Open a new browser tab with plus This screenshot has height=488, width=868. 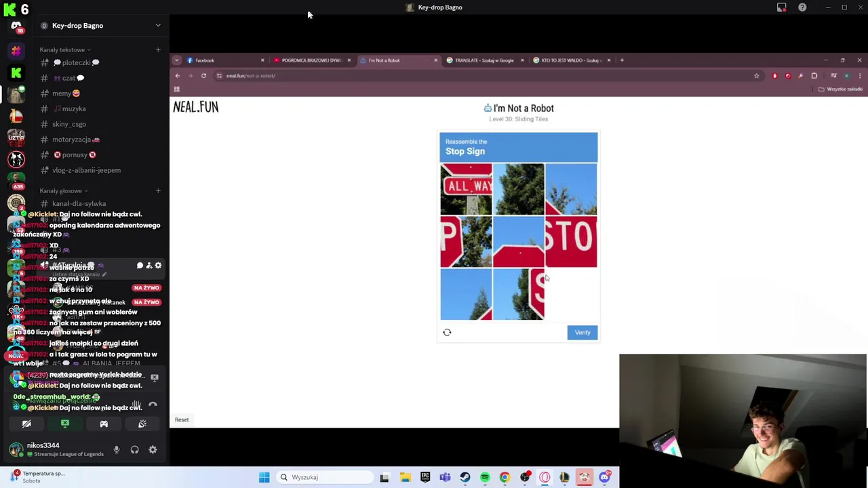622,60
